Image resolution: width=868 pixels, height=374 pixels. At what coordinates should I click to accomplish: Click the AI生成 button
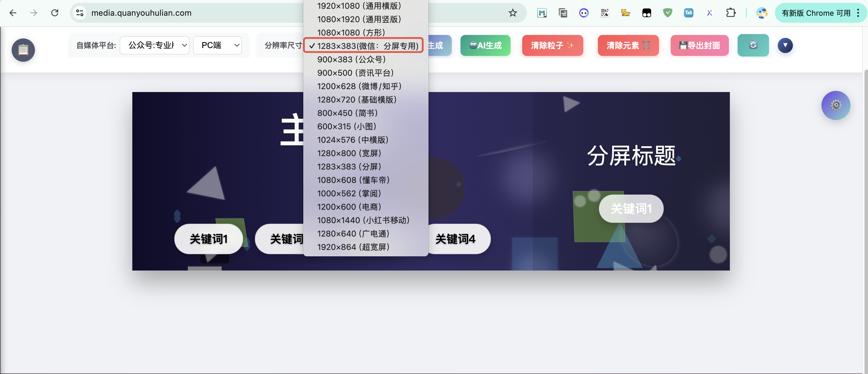(x=485, y=45)
